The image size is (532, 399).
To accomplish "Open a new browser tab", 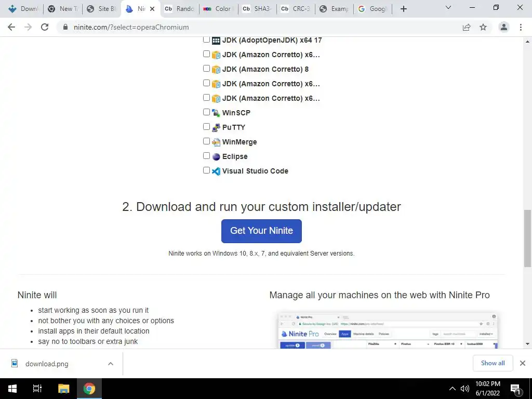I will point(403,9).
